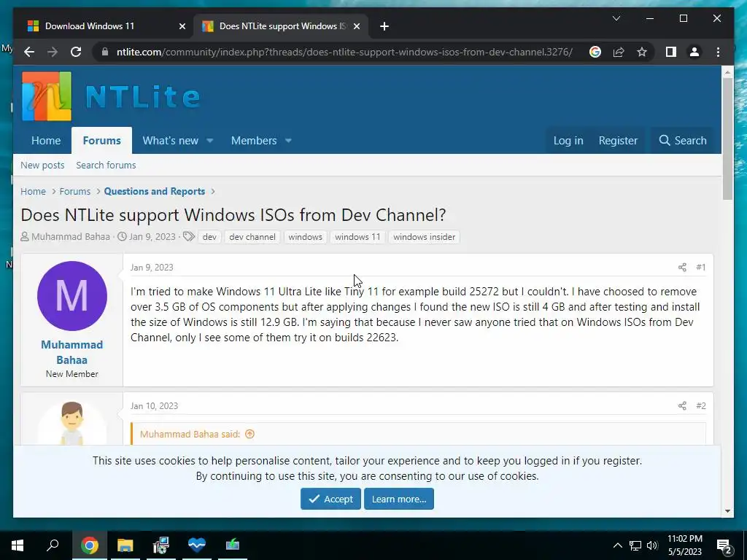Click Forums breadcrumb link
This screenshot has height=560, width=747.
75,192
